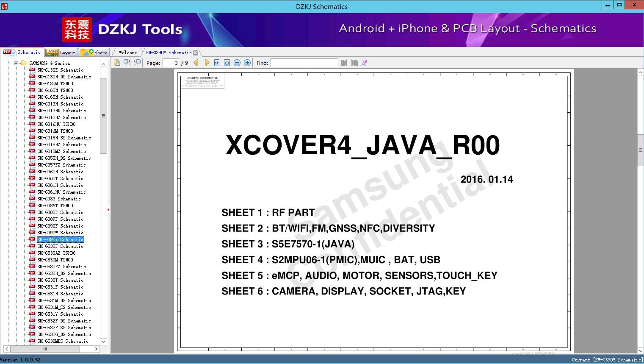Open the Share panel tab
The height and width of the screenshot is (364, 644).
click(94, 53)
